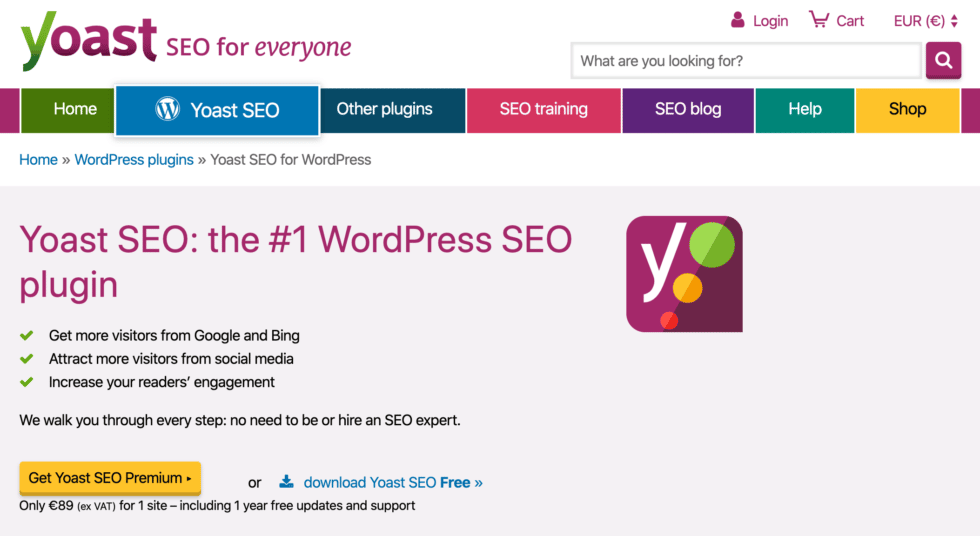This screenshot has width=980, height=536.
Task: Click the download arrow icon beside Free link
Action: (286, 481)
